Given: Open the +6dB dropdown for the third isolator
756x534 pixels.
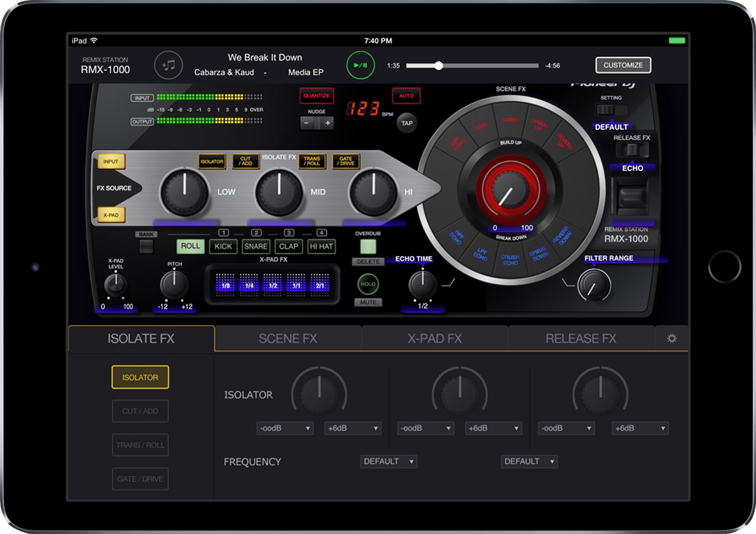Looking at the screenshot, I should click(639, 428).
